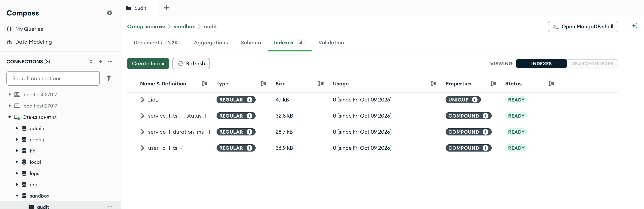
Task: Show COMPOUND info for service_1_duration_ms_-1
Action: click(485, 132)
